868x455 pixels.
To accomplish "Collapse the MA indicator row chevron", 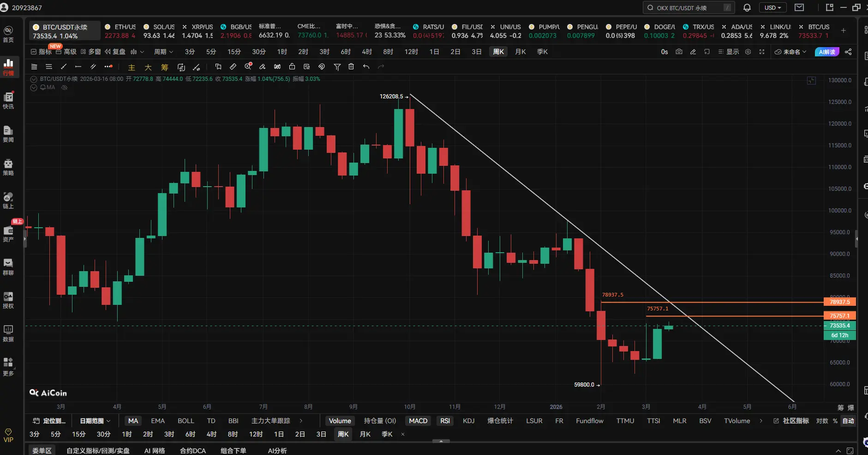I will click(x=34, y=87).
